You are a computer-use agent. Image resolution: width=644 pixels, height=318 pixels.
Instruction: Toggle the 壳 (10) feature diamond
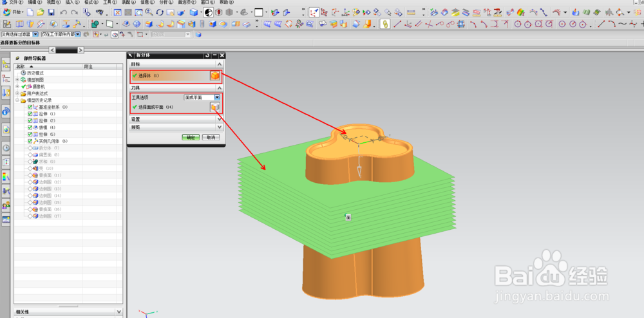30,168
